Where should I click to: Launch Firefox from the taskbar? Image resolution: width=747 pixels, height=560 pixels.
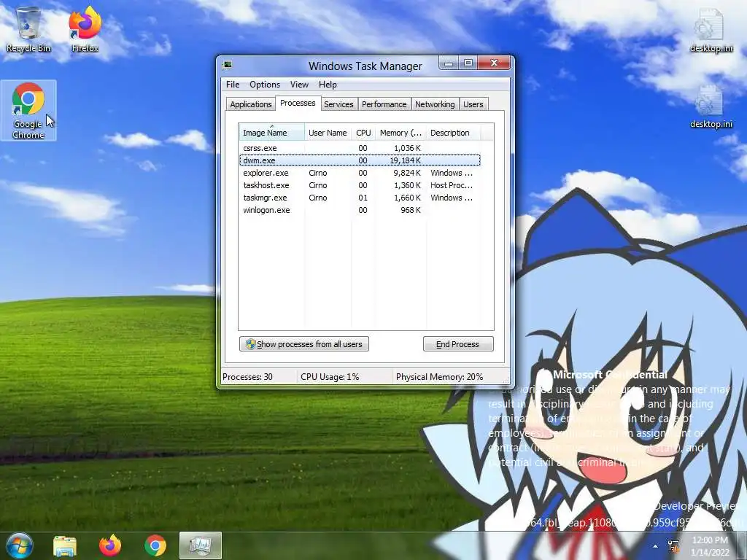click(110, 545)
